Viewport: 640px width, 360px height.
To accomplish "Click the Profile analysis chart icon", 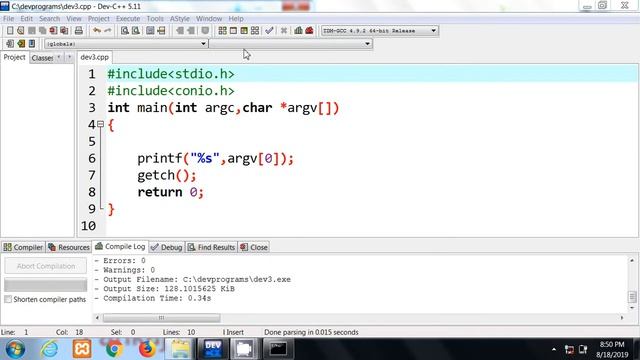I will click(x=298, y=31).
